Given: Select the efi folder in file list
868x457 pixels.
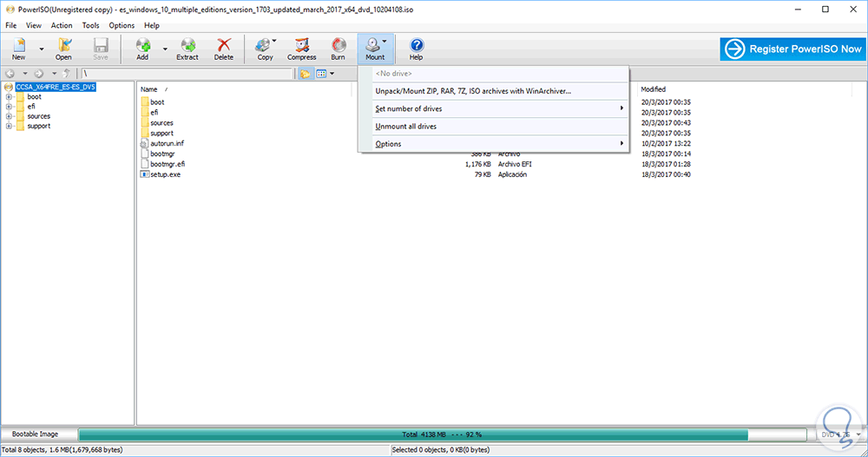Looking at the screenshot, I should [155, 113].
